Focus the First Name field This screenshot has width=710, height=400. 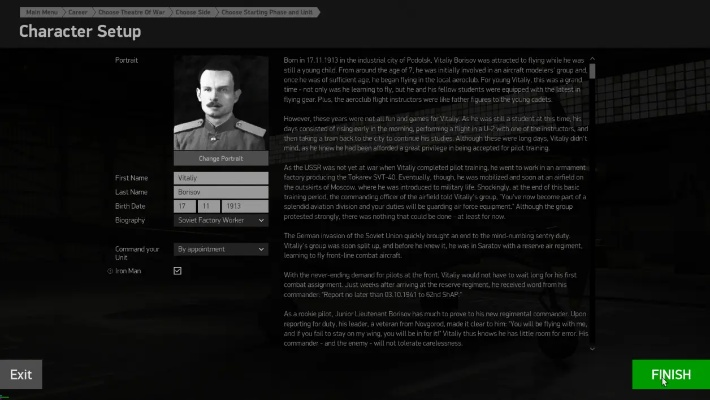(x=221, y=178)
